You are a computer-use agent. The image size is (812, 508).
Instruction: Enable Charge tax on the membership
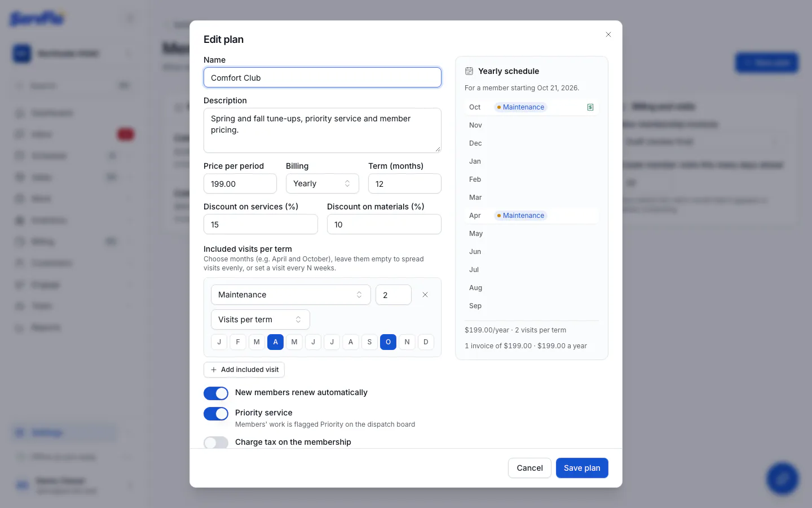click(x=216, y=443)
